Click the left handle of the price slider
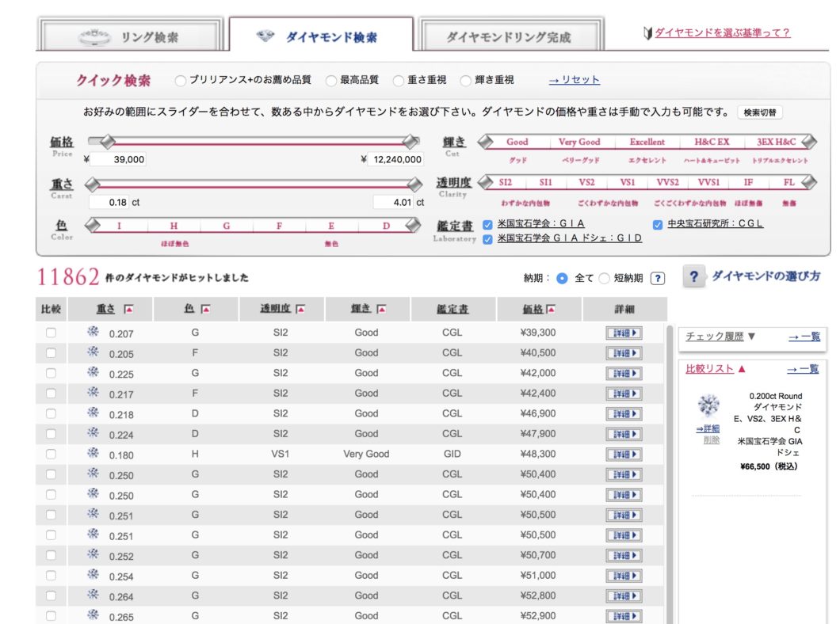The image size is (840, 624). coord(104,142)
